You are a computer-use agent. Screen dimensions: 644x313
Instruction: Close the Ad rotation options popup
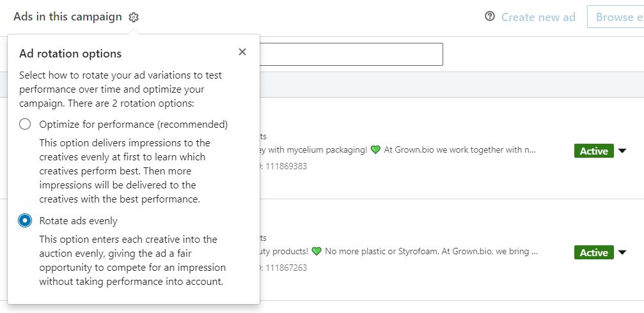[x=242, y=52]
